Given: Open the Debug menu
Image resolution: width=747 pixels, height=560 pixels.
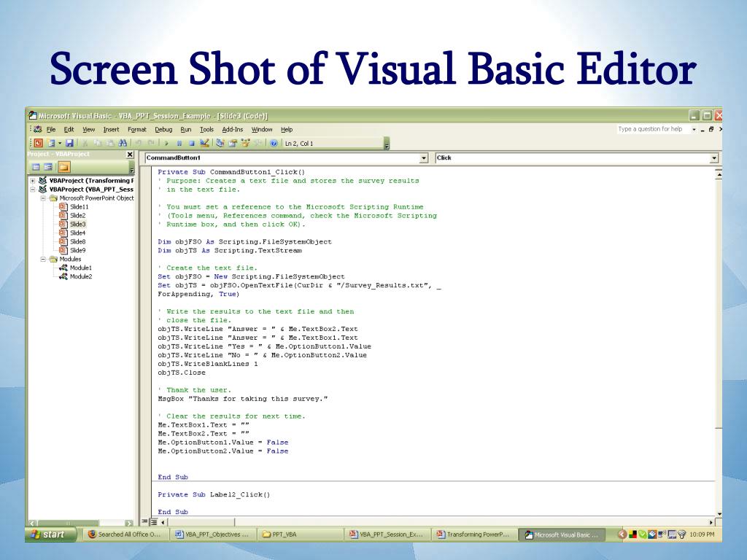Looking at the screenshot, I should coord(163,130).
